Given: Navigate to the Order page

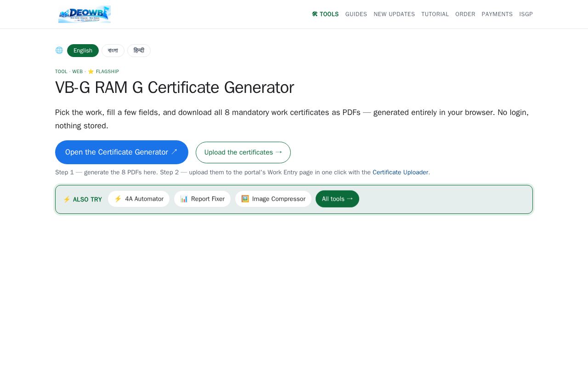Looking at the screenshot, I should [465, 14].
